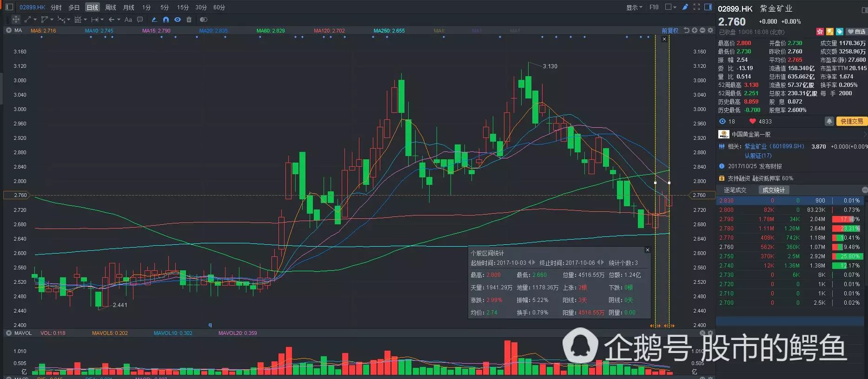Open the speech bubble comment tool

tap(140, 20)
